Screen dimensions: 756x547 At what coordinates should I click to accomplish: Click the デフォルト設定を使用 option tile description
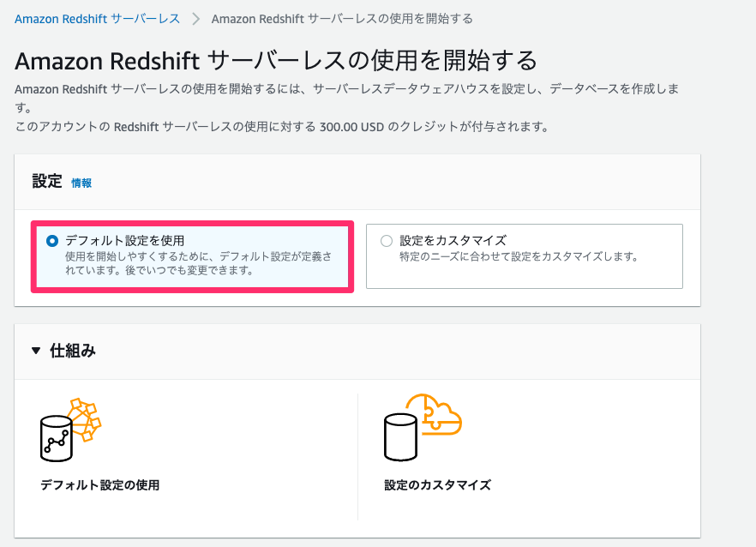tap(199, 263)
